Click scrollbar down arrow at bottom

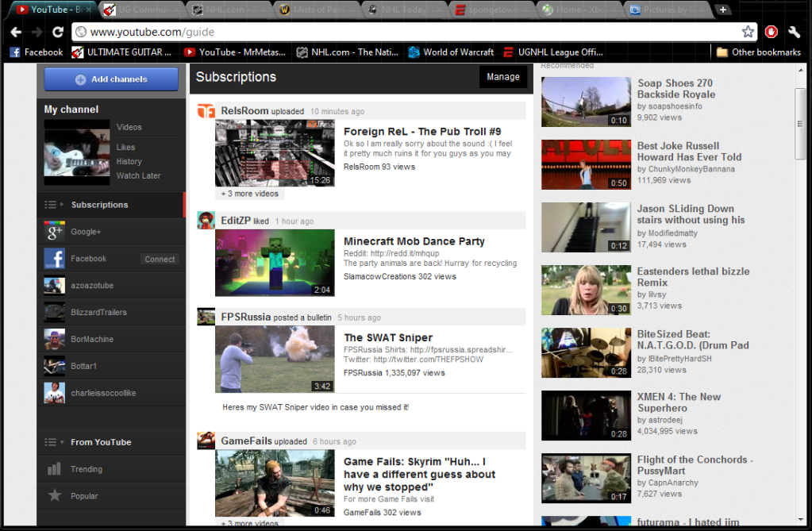click(x=801, y=519)
